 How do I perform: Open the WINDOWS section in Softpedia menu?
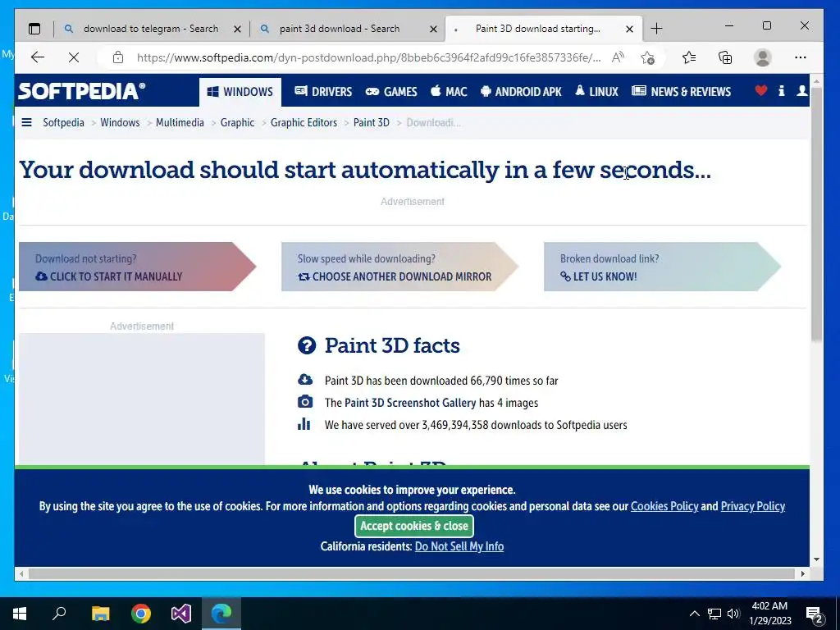point(240,92)
